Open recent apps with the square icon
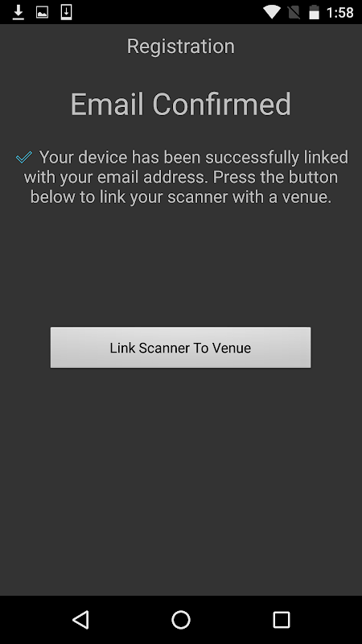The image size is (362, 644). click(281, 619)
